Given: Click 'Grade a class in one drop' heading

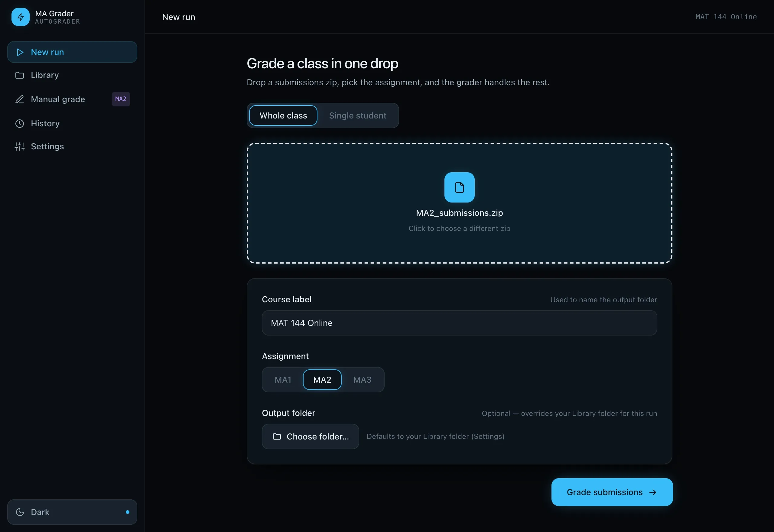Looking at the screenshot, I should point(322,64).
